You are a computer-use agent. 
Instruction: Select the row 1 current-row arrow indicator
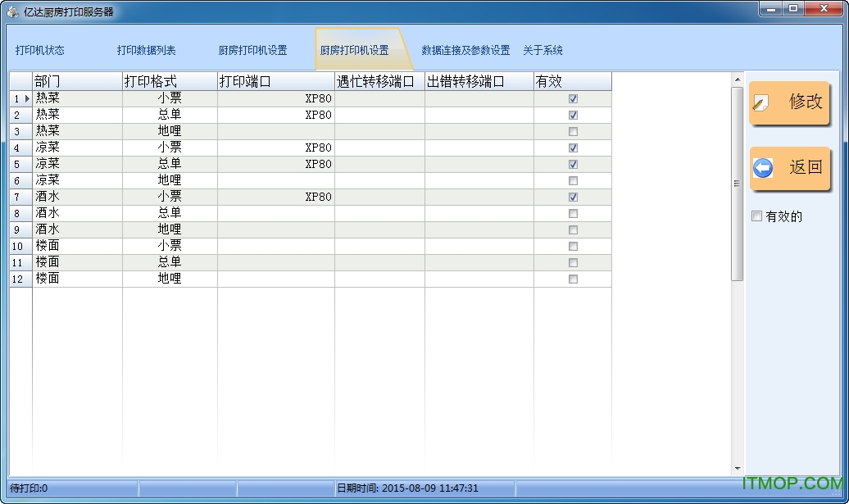27,98
